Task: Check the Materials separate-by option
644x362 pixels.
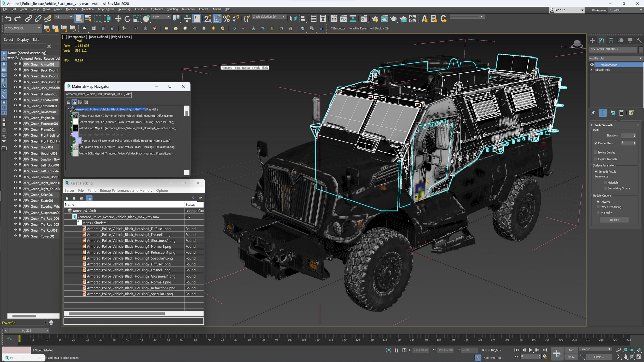Action: (x=605, y=183)
